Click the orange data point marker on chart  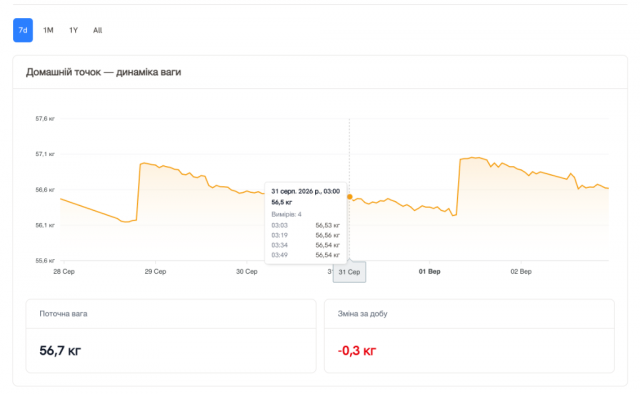[x=349, y=197]
